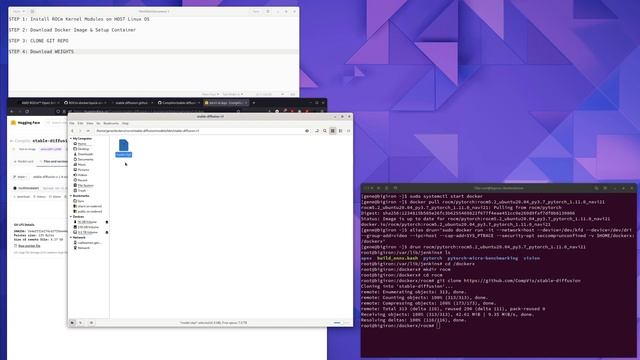Show places sidebar button in status bar
Screen dimensions: 640x360
(72, 323)
